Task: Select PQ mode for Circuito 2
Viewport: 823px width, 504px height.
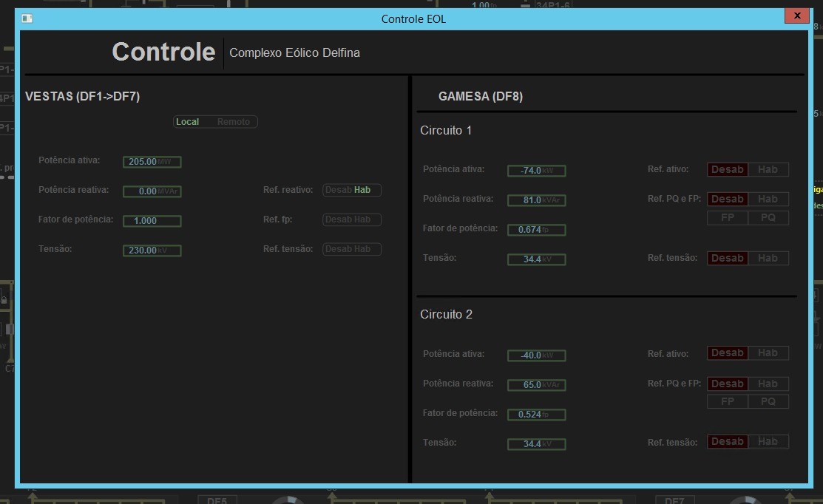Action: tap(768, 402)
